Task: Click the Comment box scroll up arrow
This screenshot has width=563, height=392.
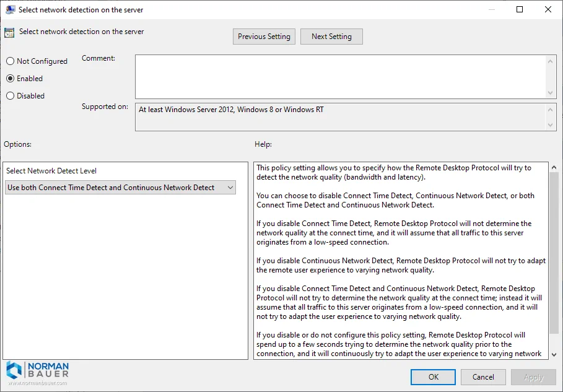Action: coord(551,61)
